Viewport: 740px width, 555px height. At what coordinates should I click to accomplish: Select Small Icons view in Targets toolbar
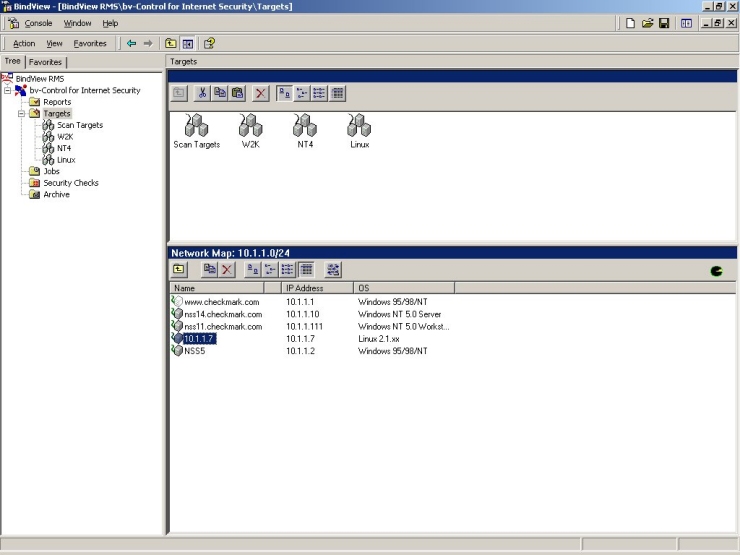click(x=302, y=93)
